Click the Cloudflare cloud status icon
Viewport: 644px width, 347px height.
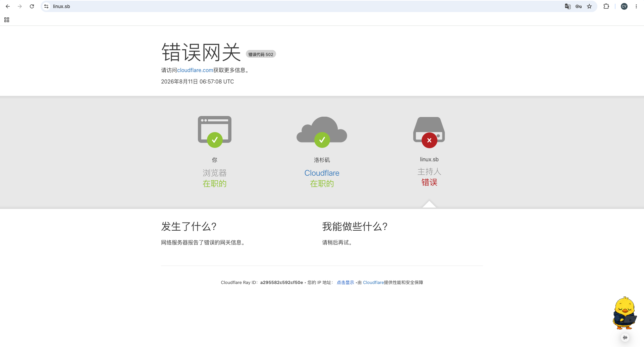322,132
